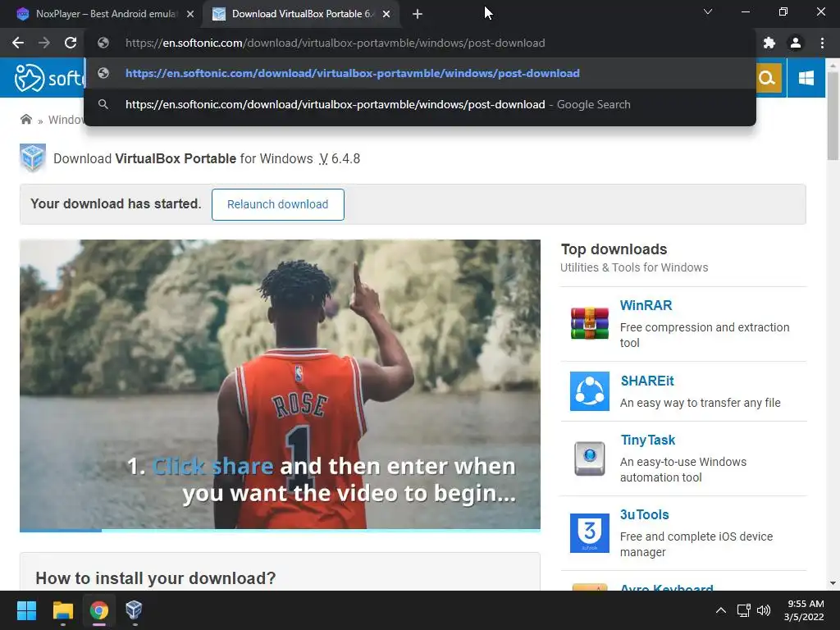The height and width of the screenshot is (630, 840).
Task: Click the Softonic logo
Action: point(49,78)
